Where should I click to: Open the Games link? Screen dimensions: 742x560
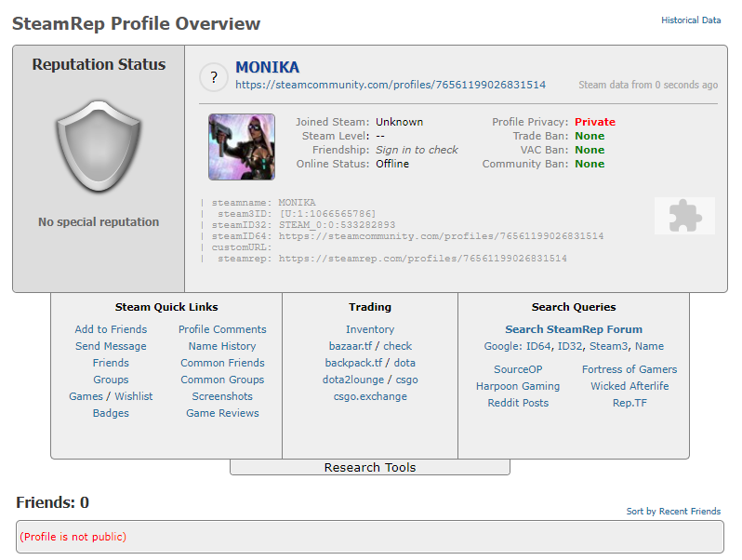point(86,396)
